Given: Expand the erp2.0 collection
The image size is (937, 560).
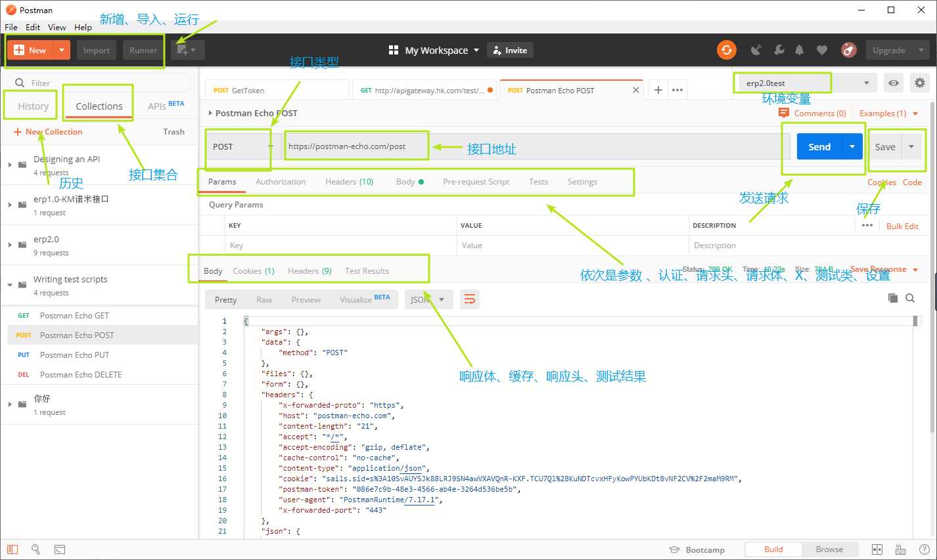Looking at the screenshot, I should 10,245.
